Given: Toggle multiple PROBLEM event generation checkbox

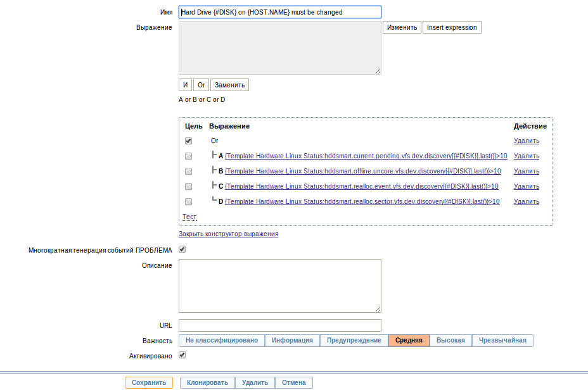Looking at the screenshot, I should [182, 249].
